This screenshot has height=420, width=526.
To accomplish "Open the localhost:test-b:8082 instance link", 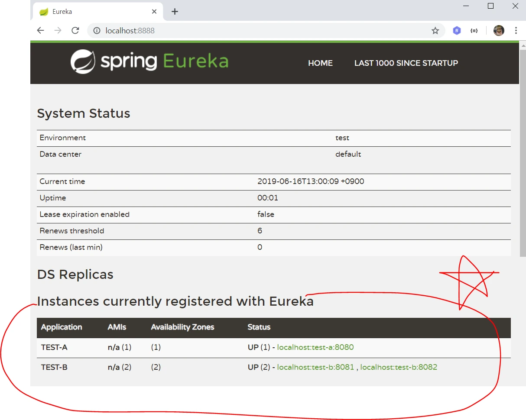I will [399, 367].
